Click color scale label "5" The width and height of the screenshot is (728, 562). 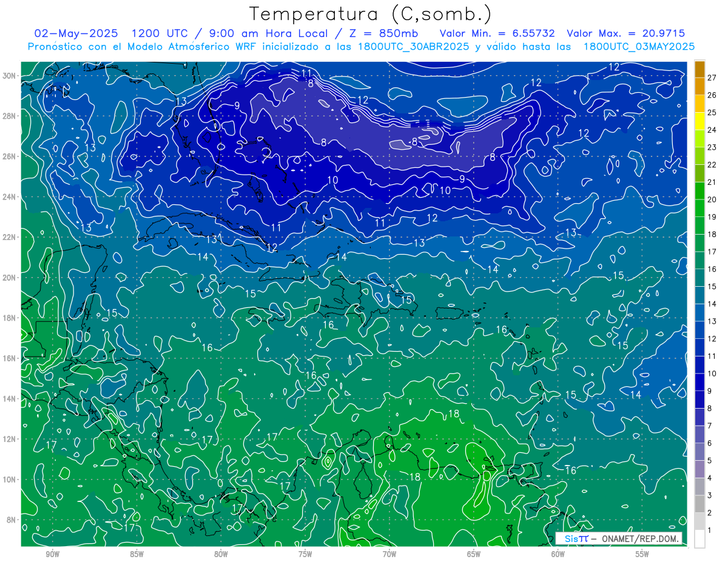click(x=709, y=461)
